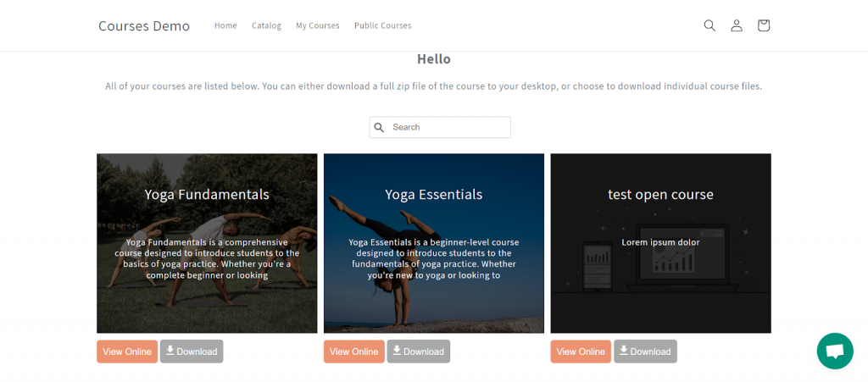Open the green chat bubble widget

[834, 351]
